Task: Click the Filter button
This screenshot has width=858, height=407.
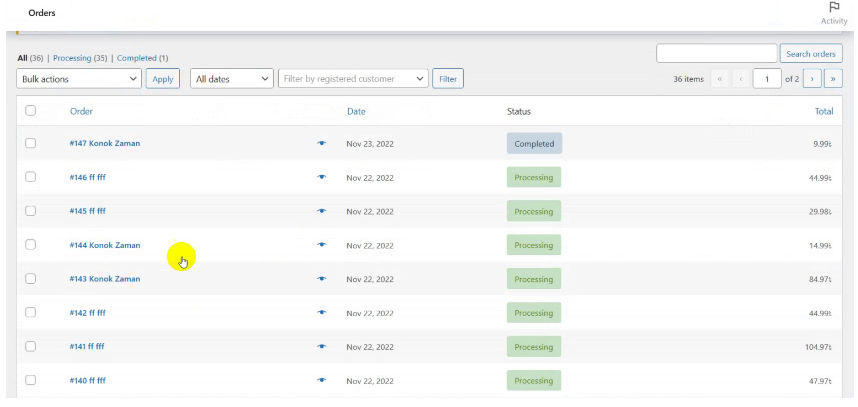Action: (448, 79)
